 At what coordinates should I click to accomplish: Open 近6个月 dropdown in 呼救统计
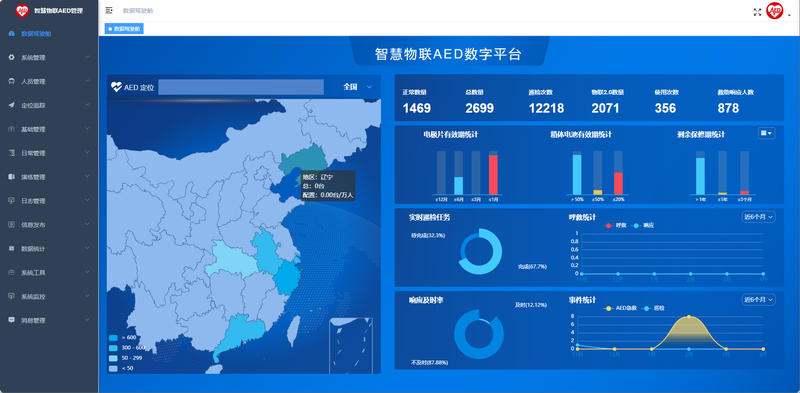click(758, 217)
